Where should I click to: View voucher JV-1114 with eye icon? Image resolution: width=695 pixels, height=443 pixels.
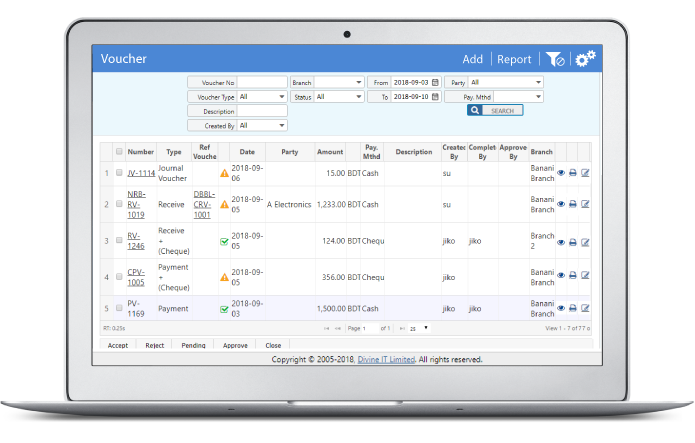point(561,173)
